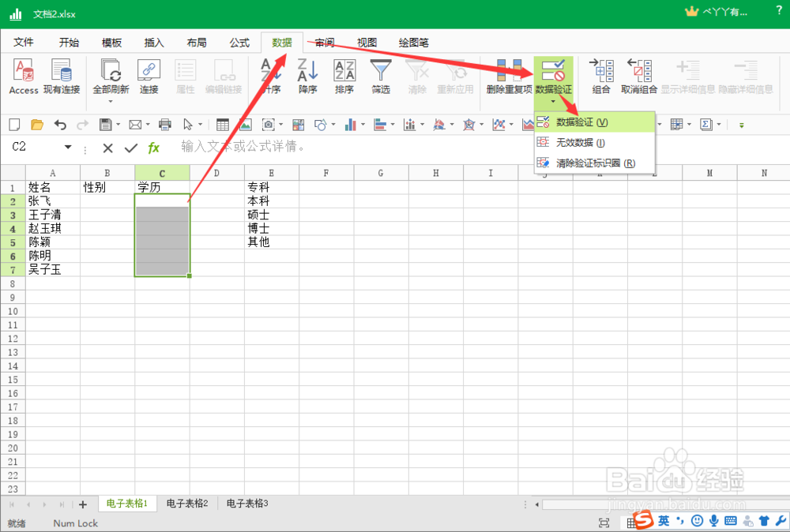Click remove duplicates (删除重复项)

tap(509, 76)
